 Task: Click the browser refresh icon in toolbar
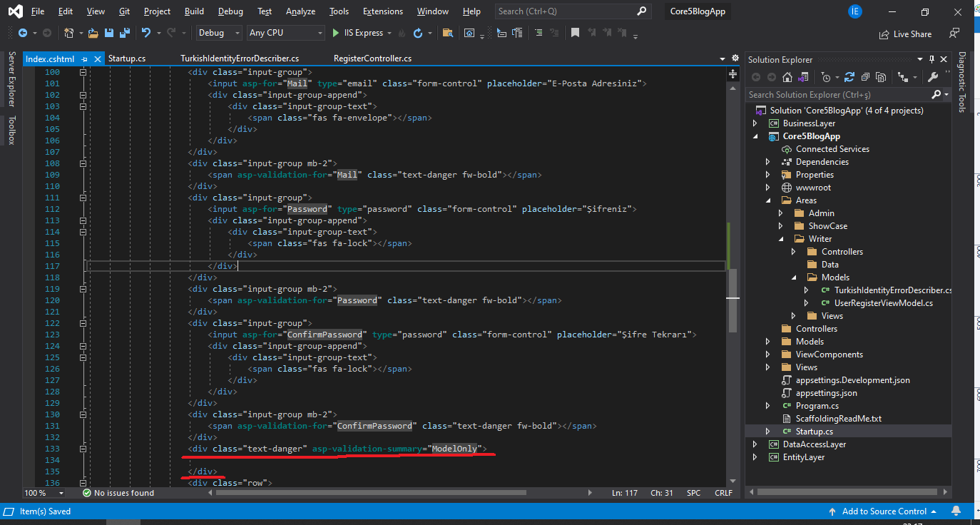pos(418,33)
